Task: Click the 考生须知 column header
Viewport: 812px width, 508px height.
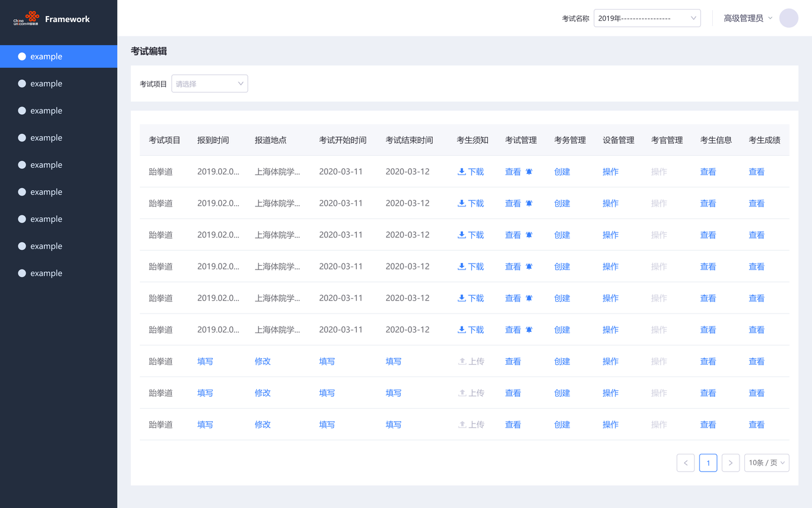Action: pos(473,140)
